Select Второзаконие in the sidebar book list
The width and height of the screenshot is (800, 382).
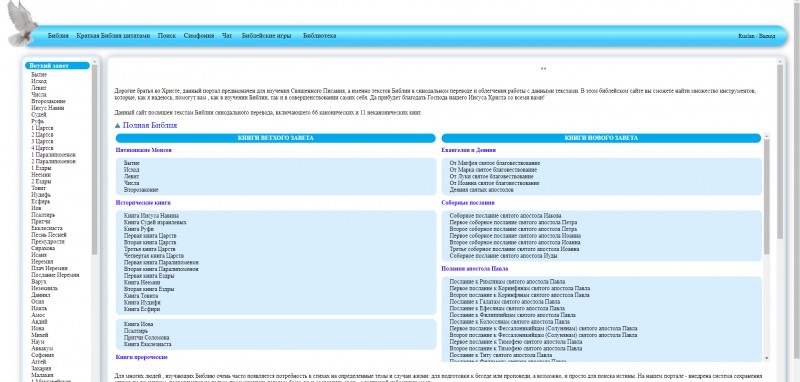(x=48, y=101)
